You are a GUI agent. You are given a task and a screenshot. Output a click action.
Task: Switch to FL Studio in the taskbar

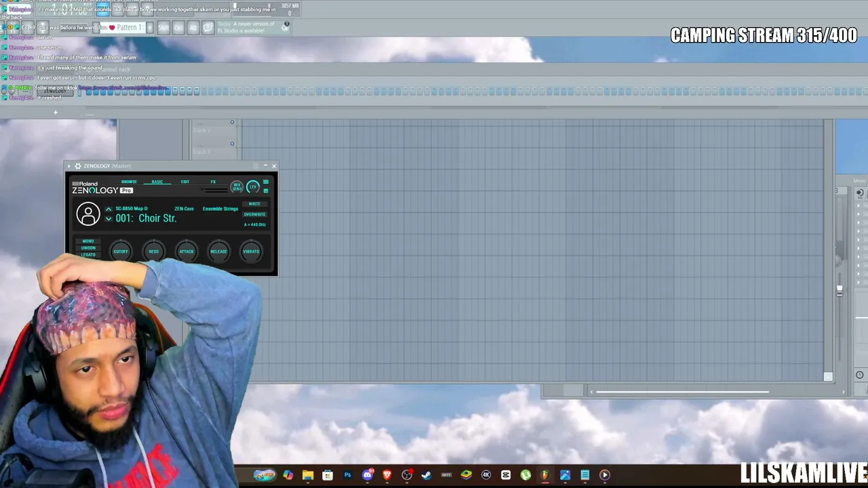point(545,475)
